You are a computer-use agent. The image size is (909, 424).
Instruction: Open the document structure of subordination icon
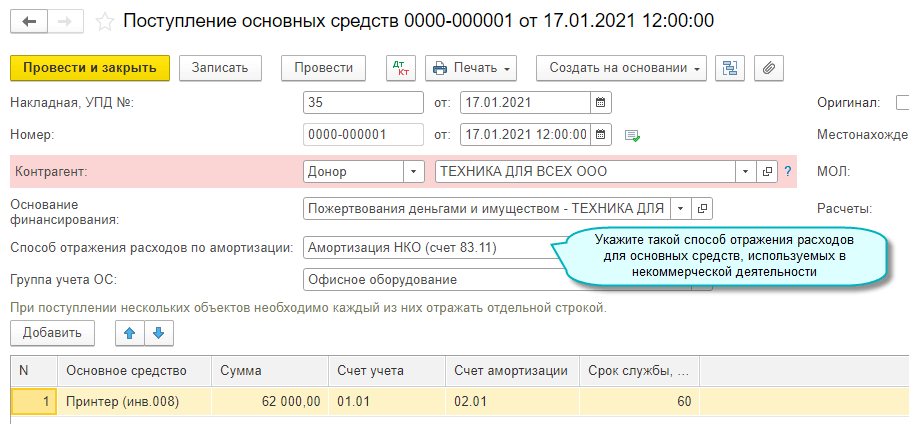click(730, 68)
